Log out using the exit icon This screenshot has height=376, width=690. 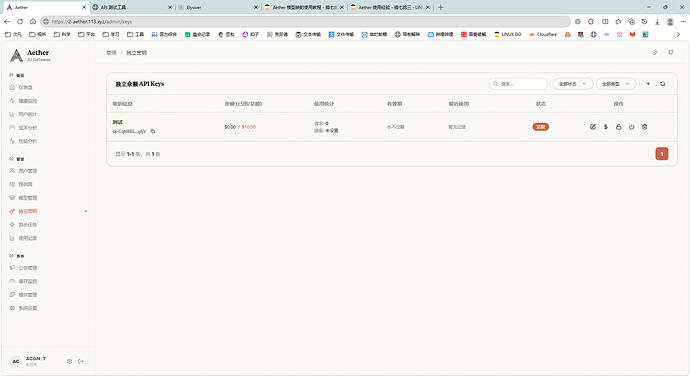click(81, 361)
